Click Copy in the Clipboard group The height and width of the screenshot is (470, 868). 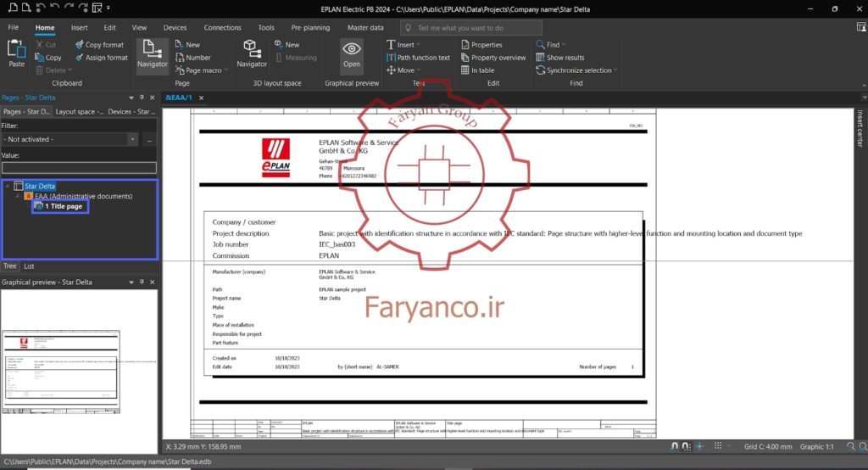(x=48, y=58)
